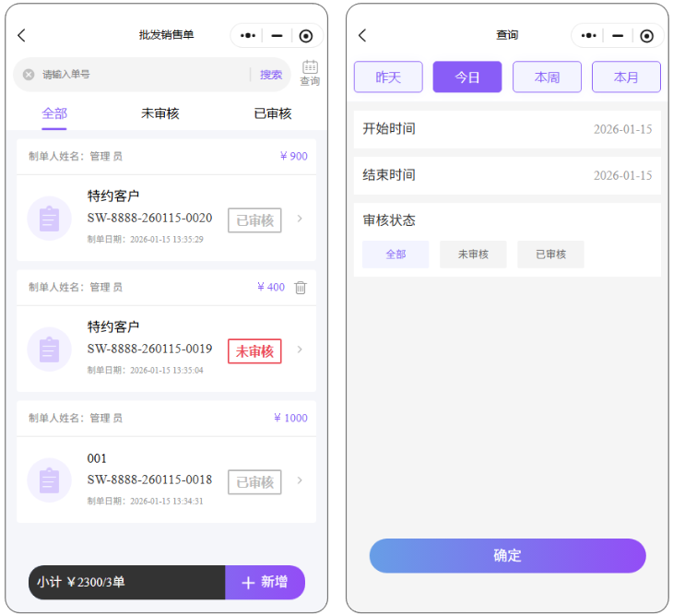Expand order SW-8888-260115-0019 details chevron
Screen dimensions: 673x616
(x=300, y=350)
